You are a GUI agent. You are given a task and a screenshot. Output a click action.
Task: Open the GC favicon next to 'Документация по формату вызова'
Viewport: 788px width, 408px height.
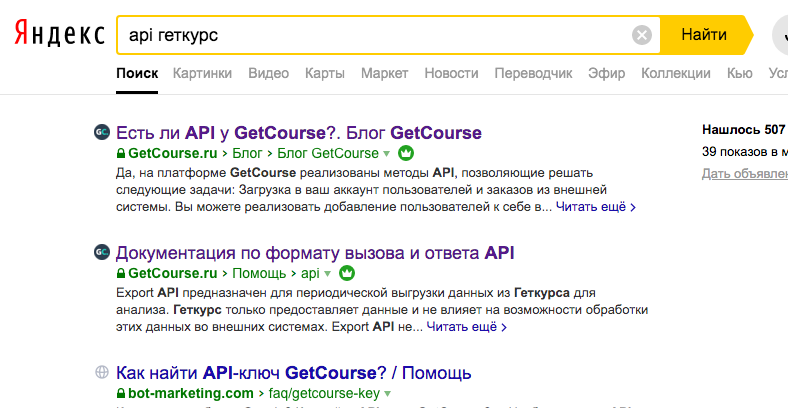[102, 252]
